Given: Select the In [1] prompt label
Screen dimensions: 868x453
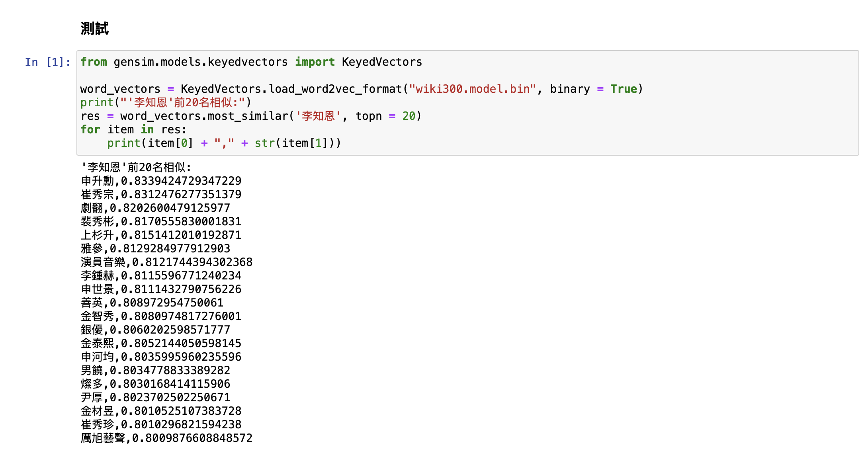Looking at the screenshot, I should coord(47,62).
